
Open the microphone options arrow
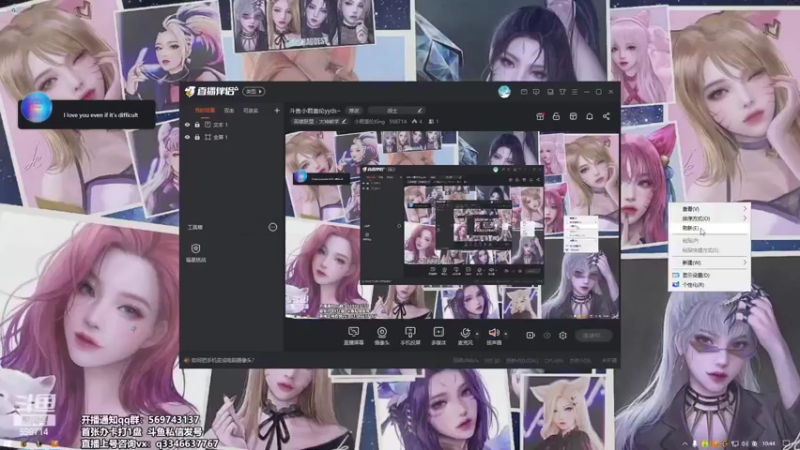477,334
